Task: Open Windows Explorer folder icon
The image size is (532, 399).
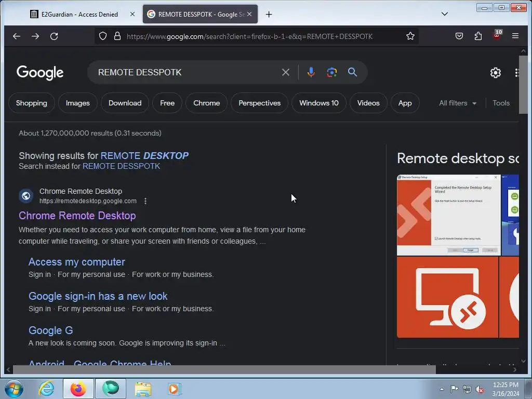Action: pyautogui.click(x=143, y=389)
